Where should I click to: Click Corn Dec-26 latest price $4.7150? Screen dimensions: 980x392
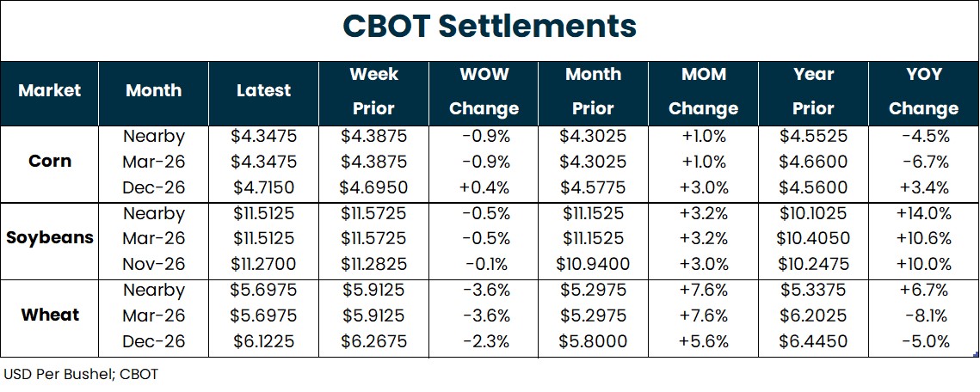[x=263, y=187]
